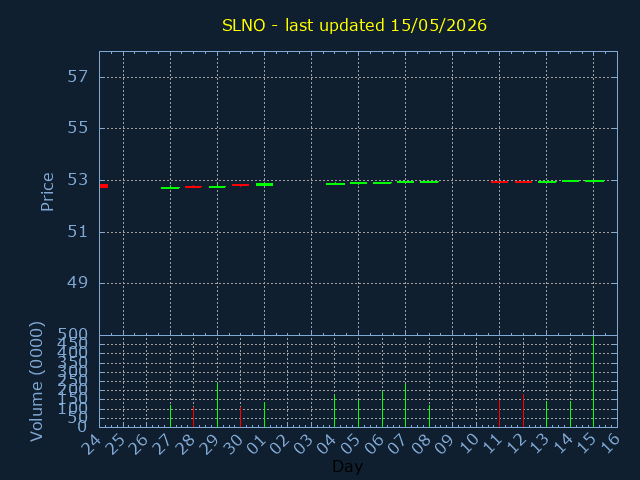
Task: Select the 49 price axis label
Action: (78, 283)
